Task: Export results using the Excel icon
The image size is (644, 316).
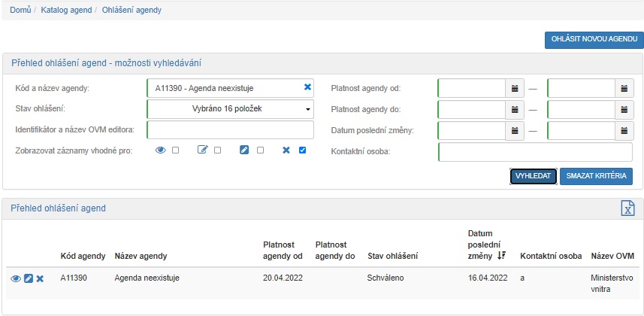Action: click(x=627, y=208)
